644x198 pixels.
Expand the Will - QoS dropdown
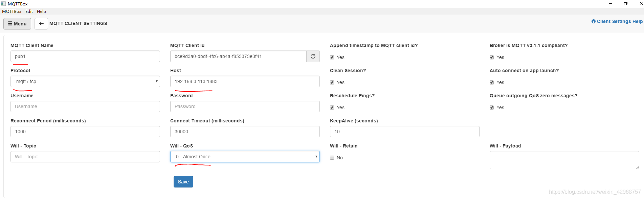[245, 157]
